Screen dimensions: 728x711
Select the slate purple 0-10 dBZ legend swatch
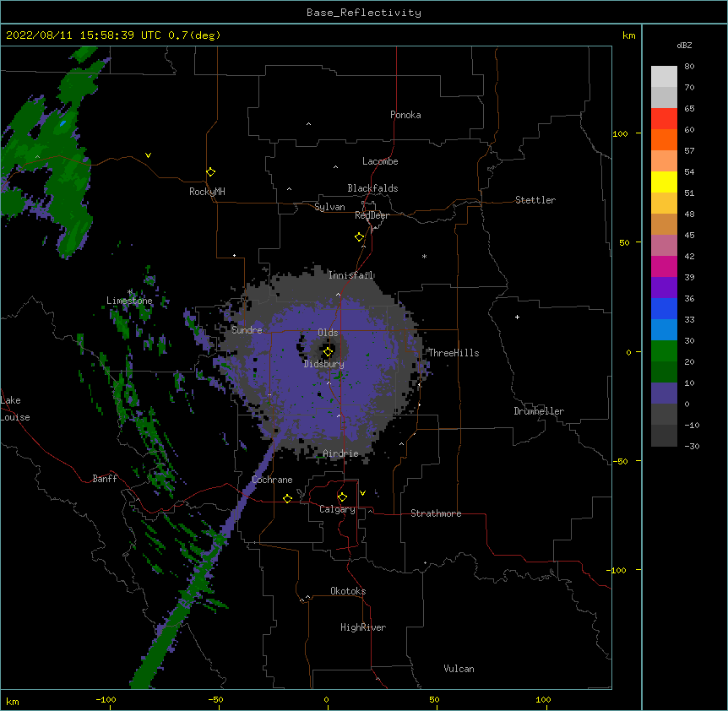pyautogui.click(x=664, y=393)
